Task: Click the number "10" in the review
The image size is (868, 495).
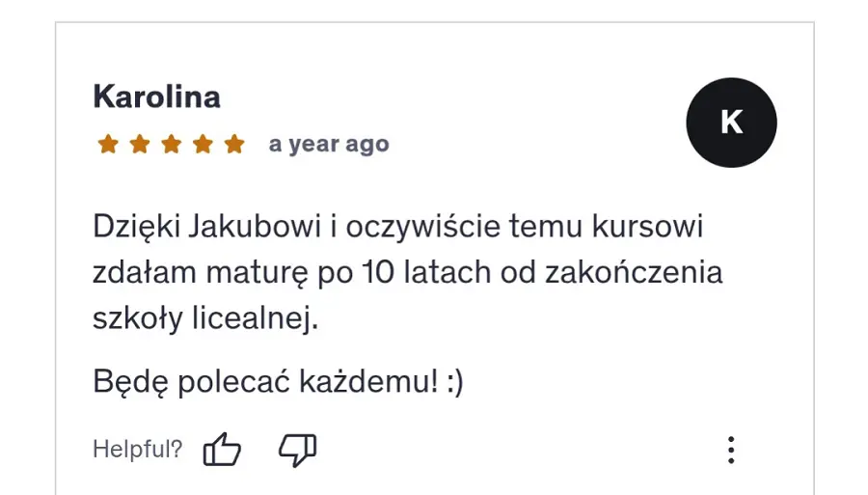Action: click(x=372, y=273)
